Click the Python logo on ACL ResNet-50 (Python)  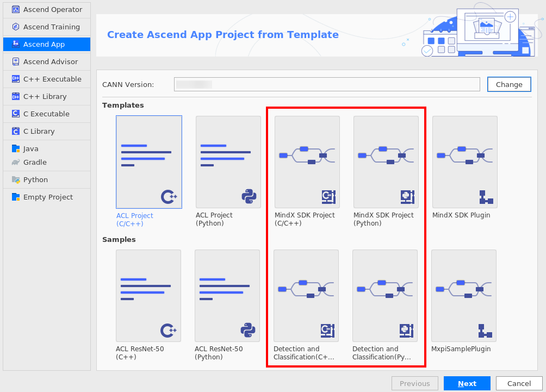tap(248, 331)
